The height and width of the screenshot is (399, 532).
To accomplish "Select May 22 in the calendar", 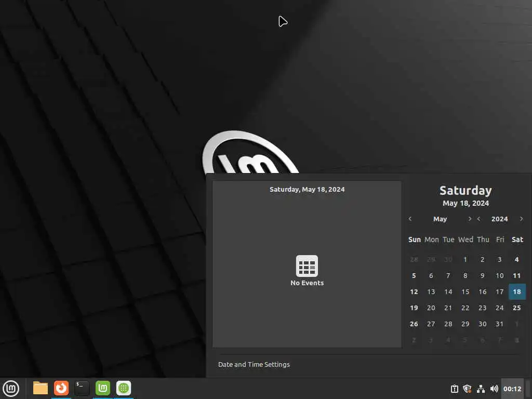I will point(465,308).
